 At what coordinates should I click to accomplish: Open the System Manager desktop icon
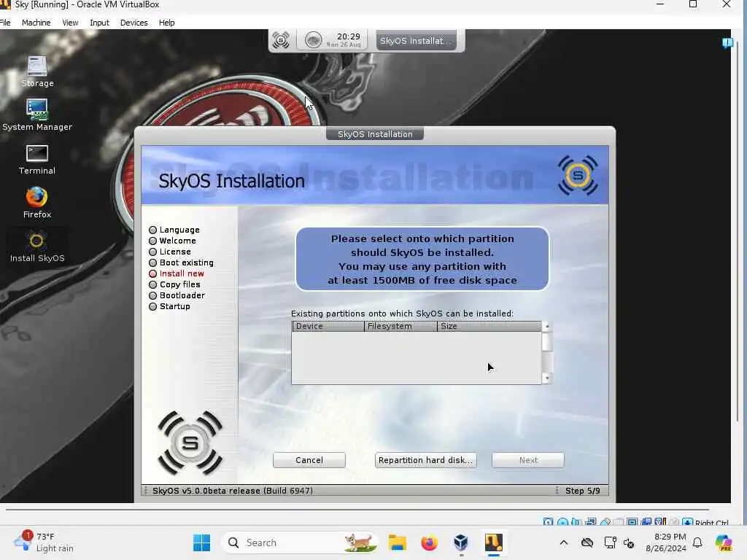pos(37,114)
